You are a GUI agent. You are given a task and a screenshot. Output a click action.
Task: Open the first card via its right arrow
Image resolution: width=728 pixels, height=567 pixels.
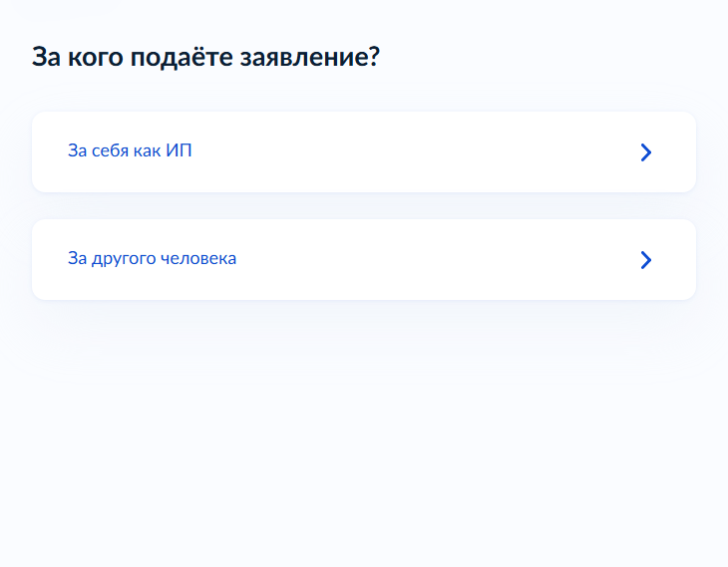646,152
